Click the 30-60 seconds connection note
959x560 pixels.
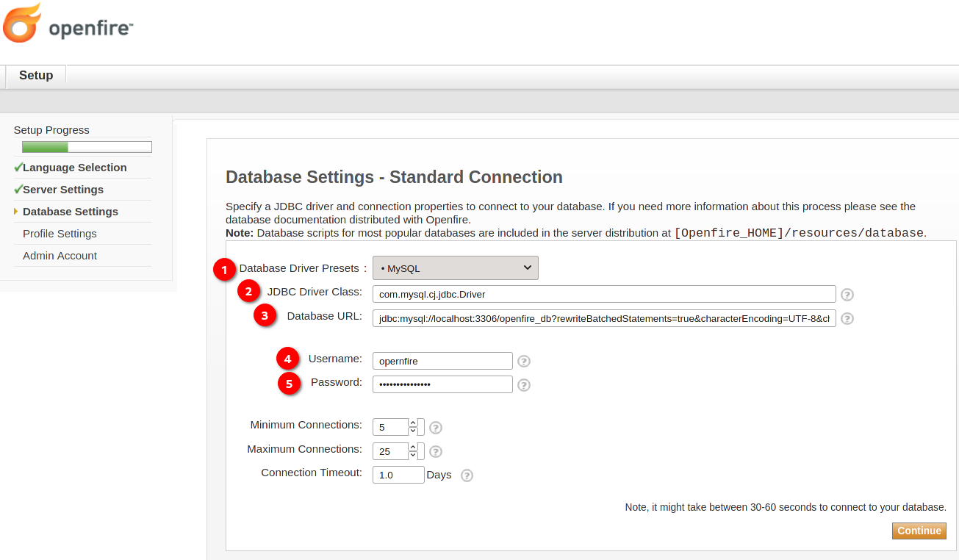tap(786, 507)
